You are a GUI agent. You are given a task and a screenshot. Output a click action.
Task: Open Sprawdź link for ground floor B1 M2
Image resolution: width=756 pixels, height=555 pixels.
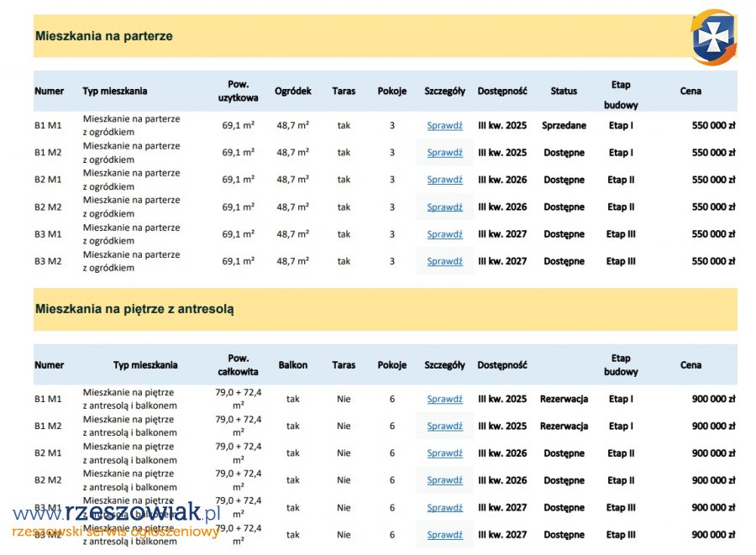pyautogui.click(x=444, y=153)
